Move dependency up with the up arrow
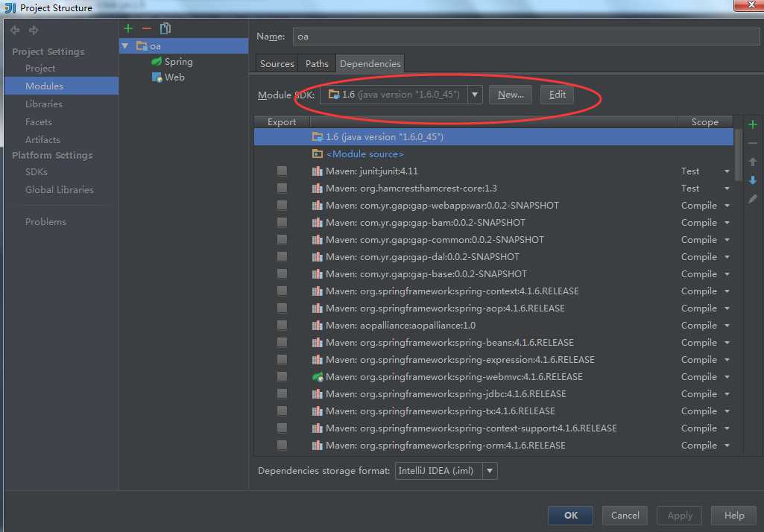Image resolution: width=764 pixels, height=532 pixels. point(753,162)
